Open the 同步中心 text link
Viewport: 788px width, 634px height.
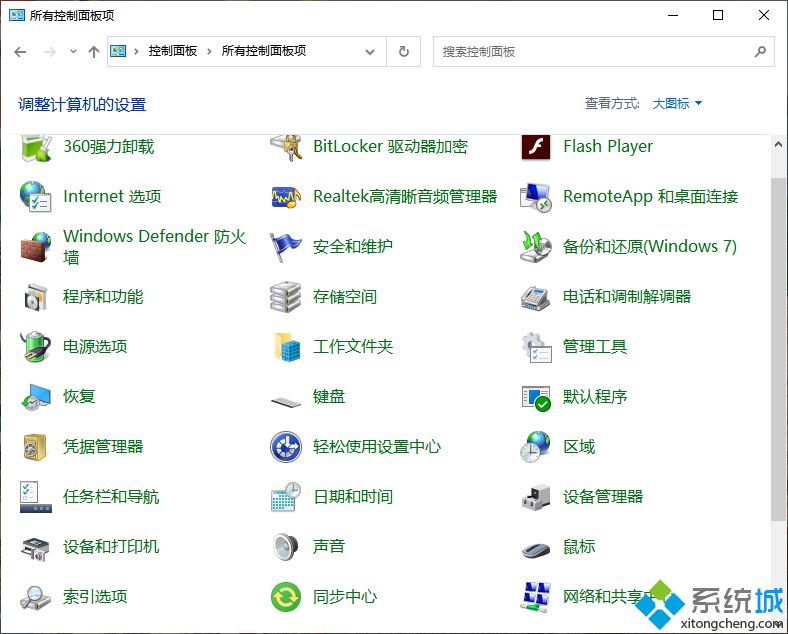pos(345,597)
